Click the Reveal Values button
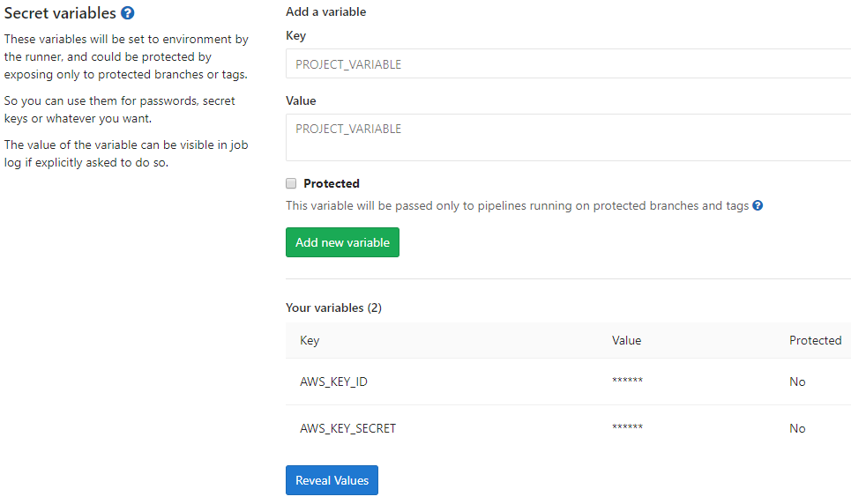Image resolution: width=851 pixels, height=504 pixels. click(x=332, y=480)
